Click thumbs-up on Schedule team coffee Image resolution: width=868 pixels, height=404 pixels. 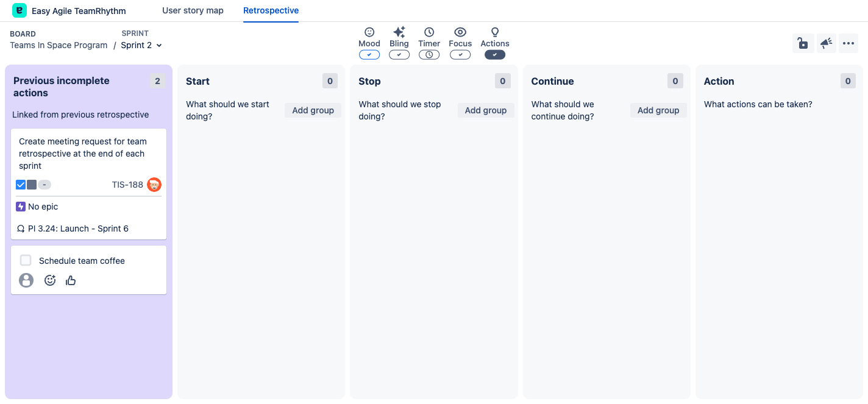pos(71,280)
